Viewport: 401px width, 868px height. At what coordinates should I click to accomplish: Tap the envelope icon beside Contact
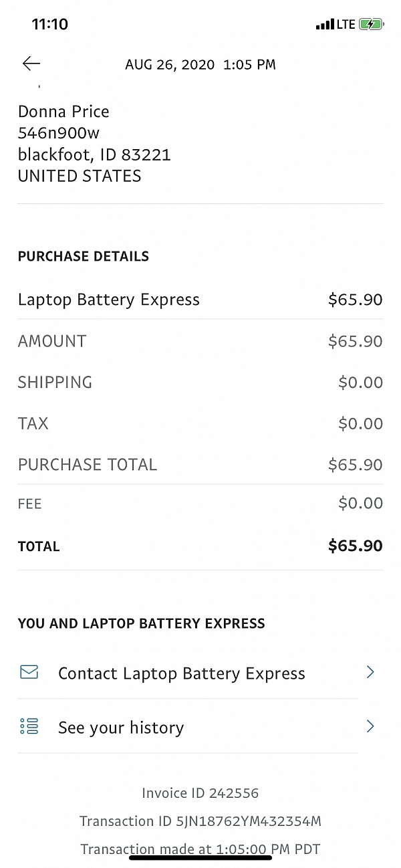29,672
